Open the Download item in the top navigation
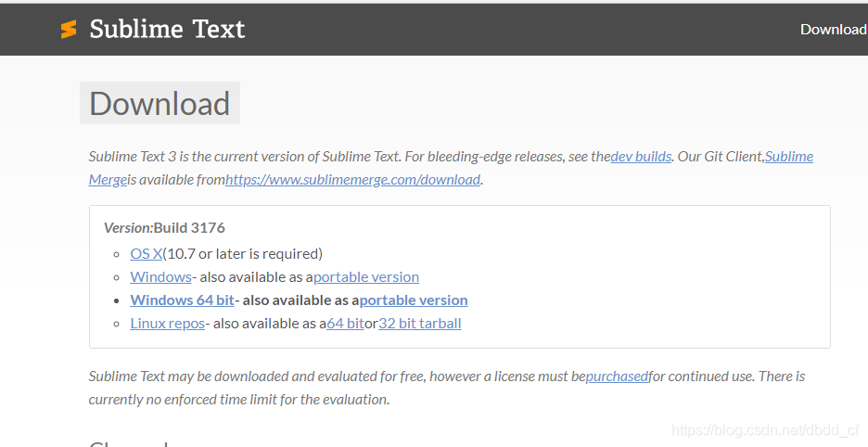Viewport: 868px width, 447px height. [x=833, y=30]
